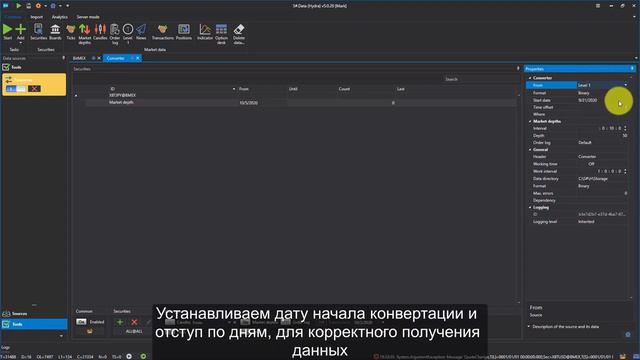
Task: Collapse the General property group
Action: tap(530, 149)
